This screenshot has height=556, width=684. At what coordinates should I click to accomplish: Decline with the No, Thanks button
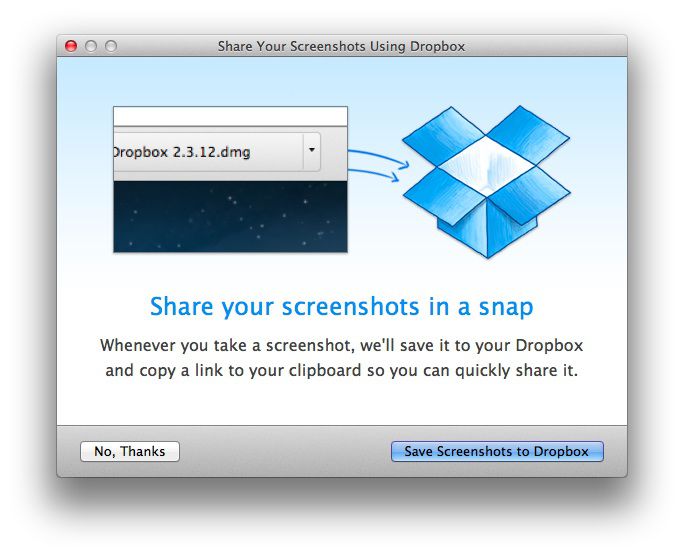(130, 451)
